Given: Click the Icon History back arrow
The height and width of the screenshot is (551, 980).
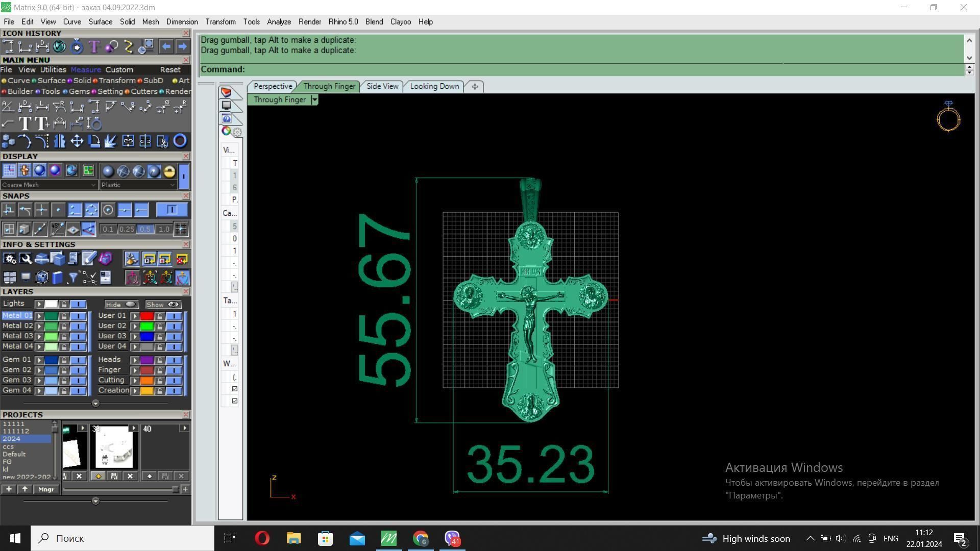Looking at the screenshot, I should [x=166, y=47].
